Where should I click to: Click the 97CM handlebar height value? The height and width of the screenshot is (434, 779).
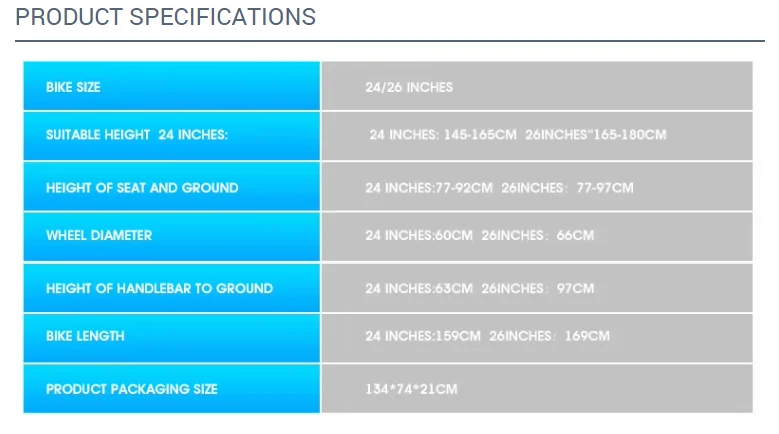(x=576, y=289)
